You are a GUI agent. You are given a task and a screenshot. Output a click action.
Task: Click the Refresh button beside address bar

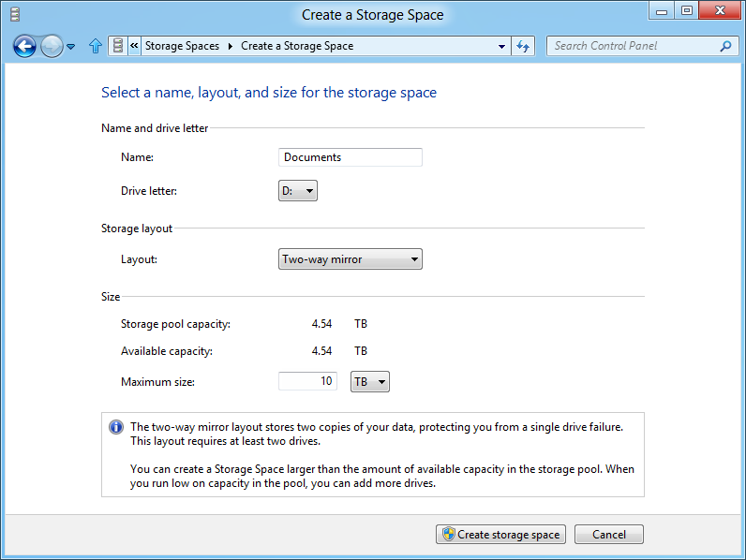524,46
